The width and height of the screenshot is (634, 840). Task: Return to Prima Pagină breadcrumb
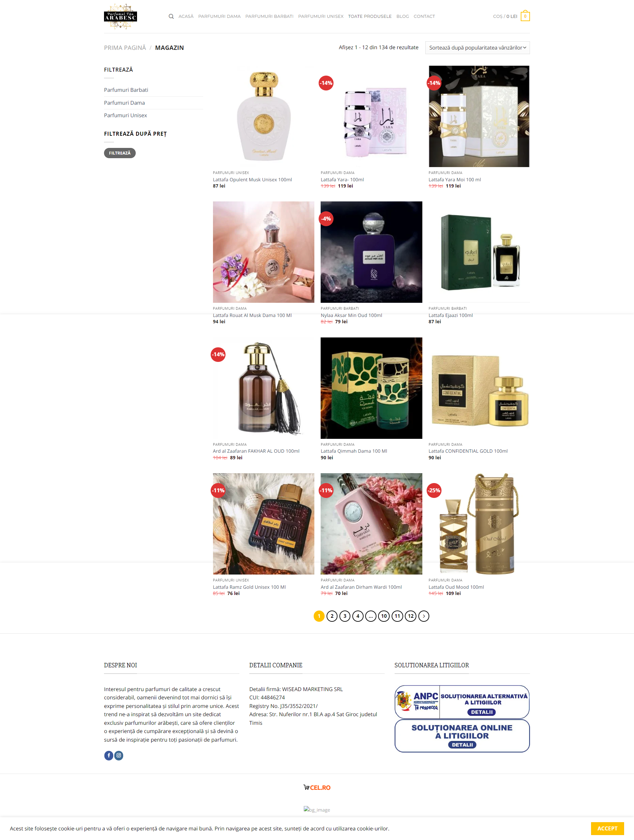point(125,48)
